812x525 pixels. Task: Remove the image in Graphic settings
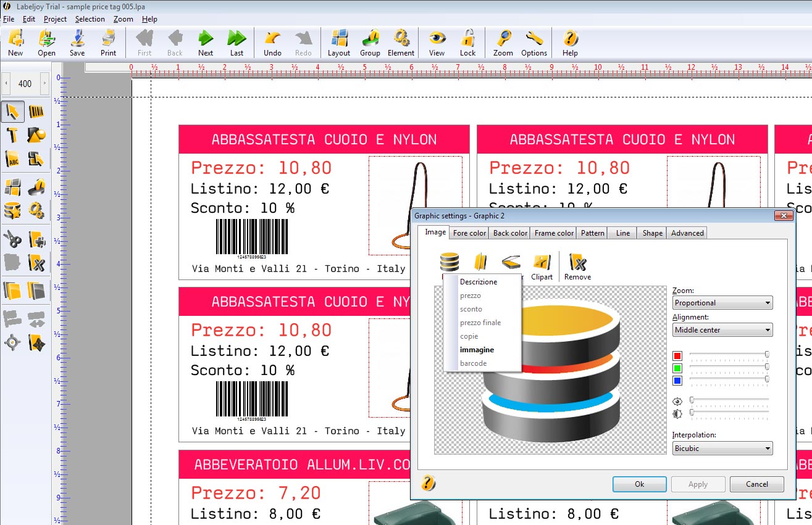(577, 267)
